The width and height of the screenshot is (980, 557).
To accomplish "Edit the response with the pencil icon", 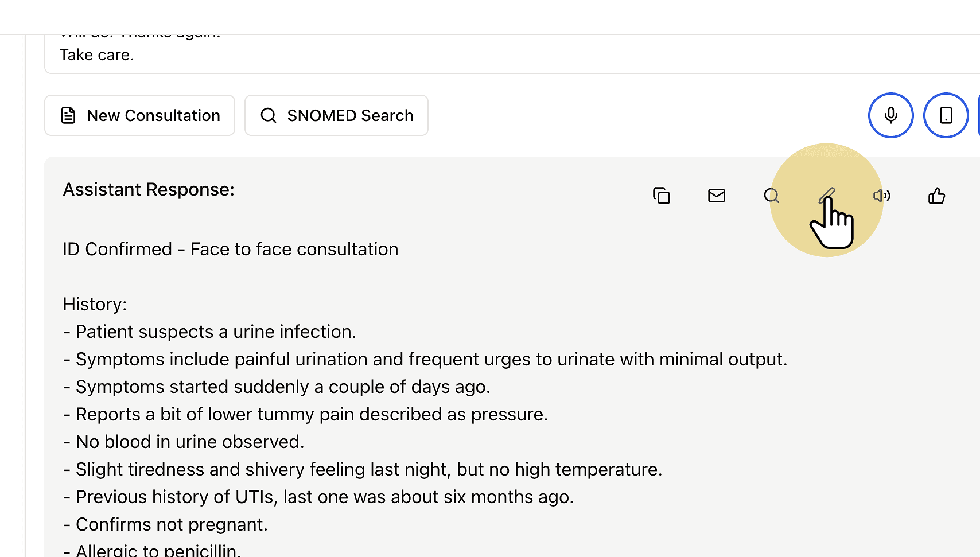I will pos(826,196).
